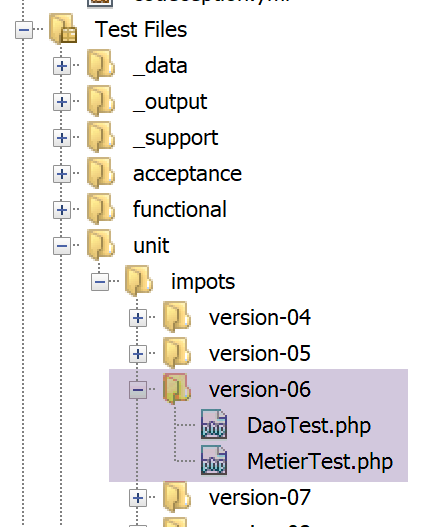Click the impots folder icon
Screen dimensions: 428x527
[x=139, y=281]
